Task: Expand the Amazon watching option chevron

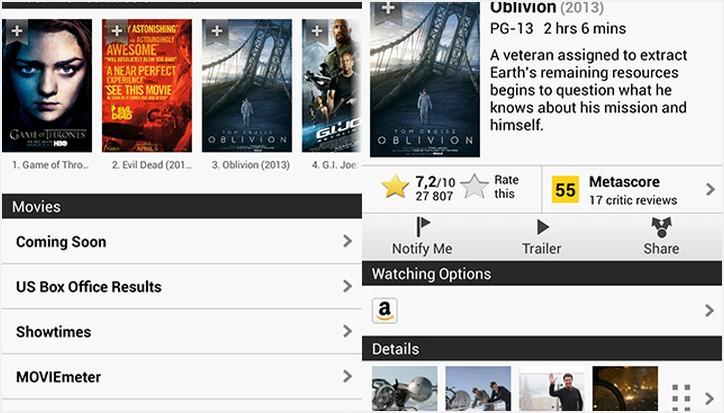Action: point(710,310)
